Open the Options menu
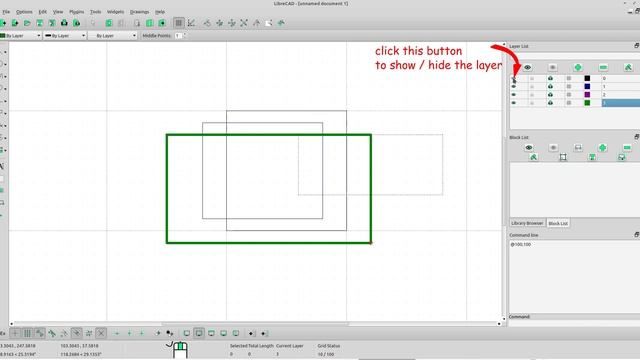 point(24,12)
